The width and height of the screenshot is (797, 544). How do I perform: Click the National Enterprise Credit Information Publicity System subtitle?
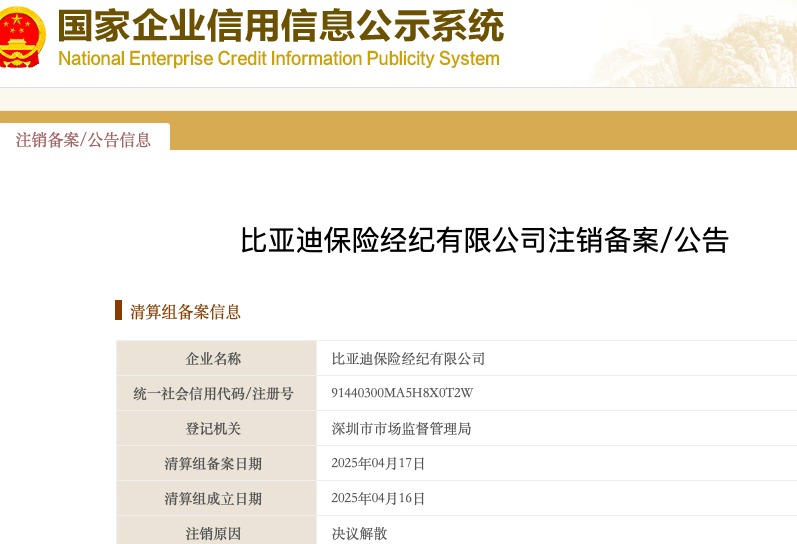279,58
